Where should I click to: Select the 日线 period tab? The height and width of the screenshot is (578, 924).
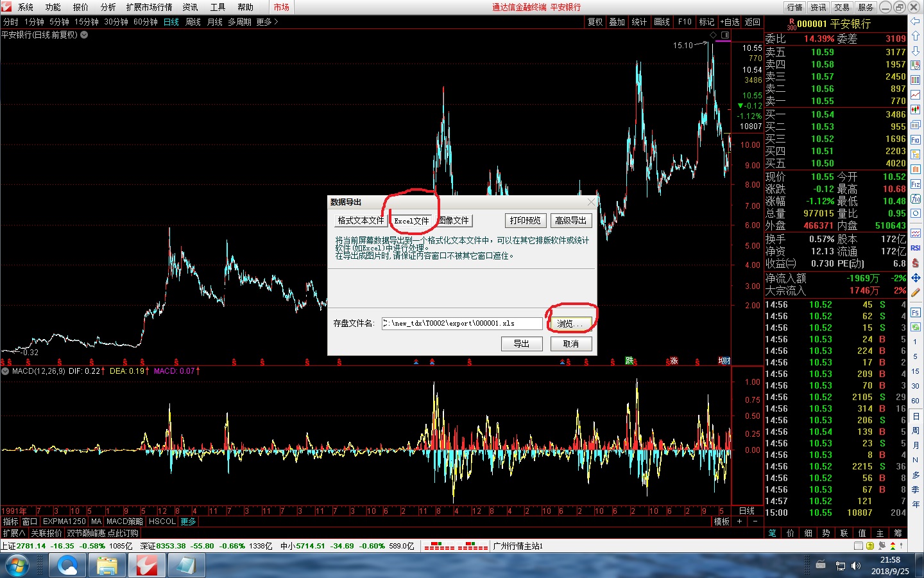point(171,22)
